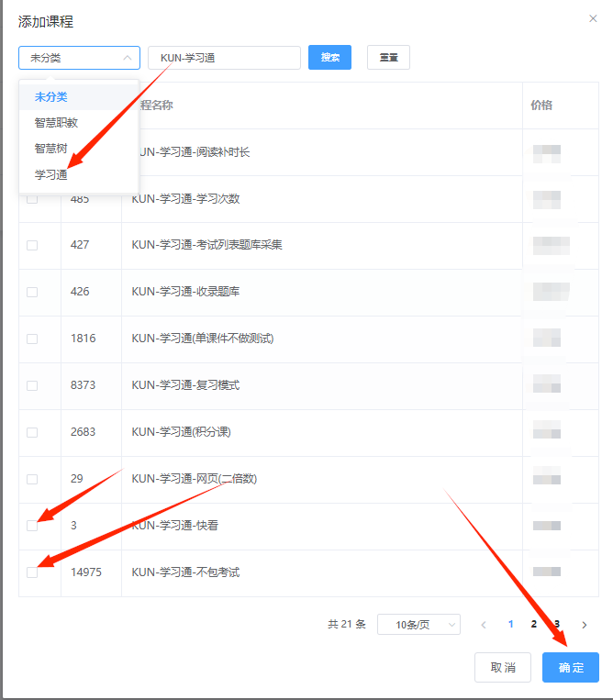
Task: Jump to page 2 of results
Action: (x=533, y=624)
